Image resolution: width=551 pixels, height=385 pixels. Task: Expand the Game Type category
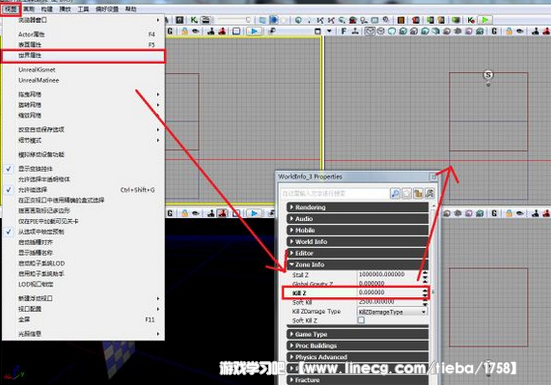357,334
